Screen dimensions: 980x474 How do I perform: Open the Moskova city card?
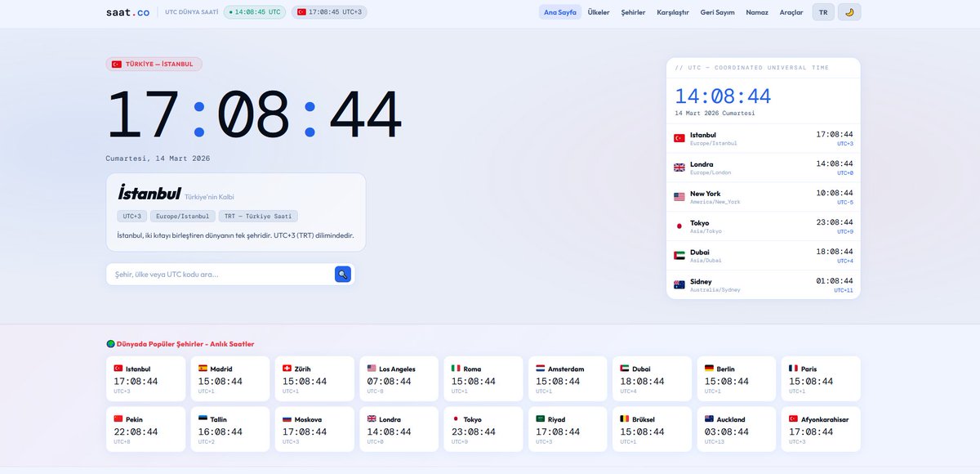pyautogui.click(x=314, y=429)
